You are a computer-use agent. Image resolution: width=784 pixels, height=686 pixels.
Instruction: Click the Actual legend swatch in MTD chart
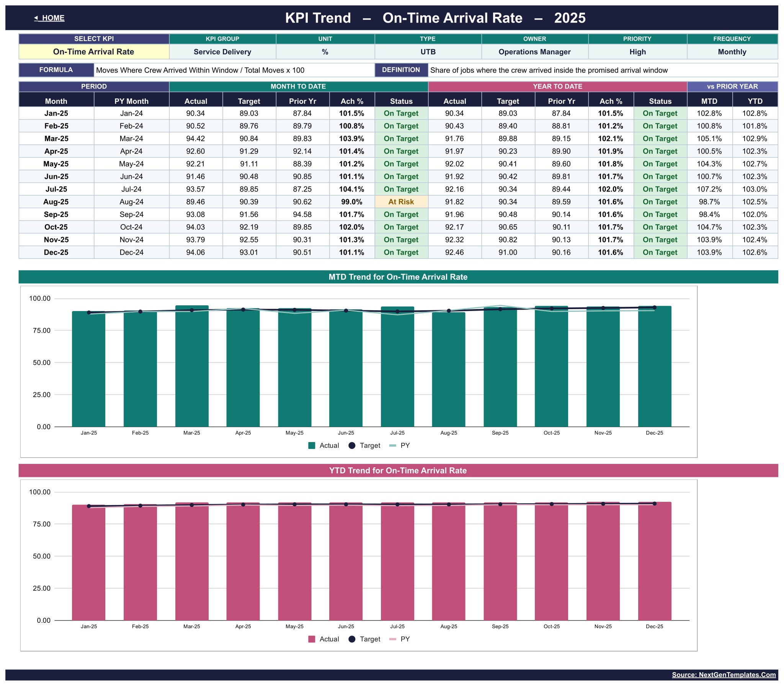312,445
